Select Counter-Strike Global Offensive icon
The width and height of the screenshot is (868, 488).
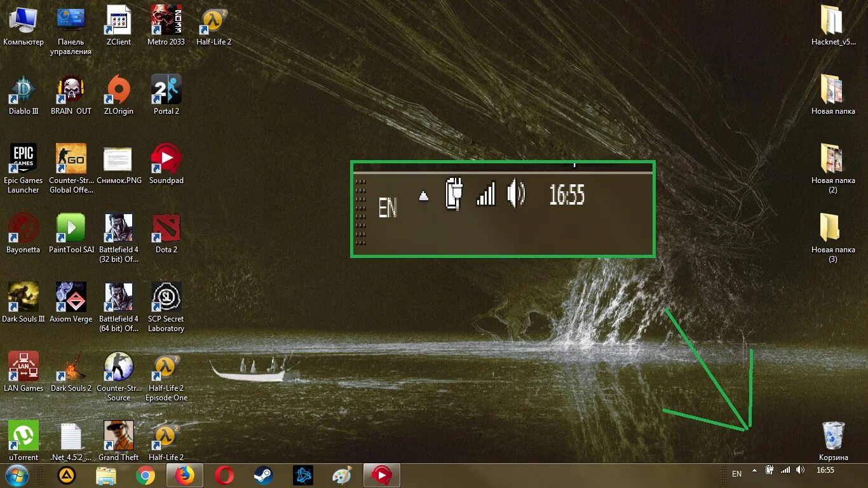(71, 168)
